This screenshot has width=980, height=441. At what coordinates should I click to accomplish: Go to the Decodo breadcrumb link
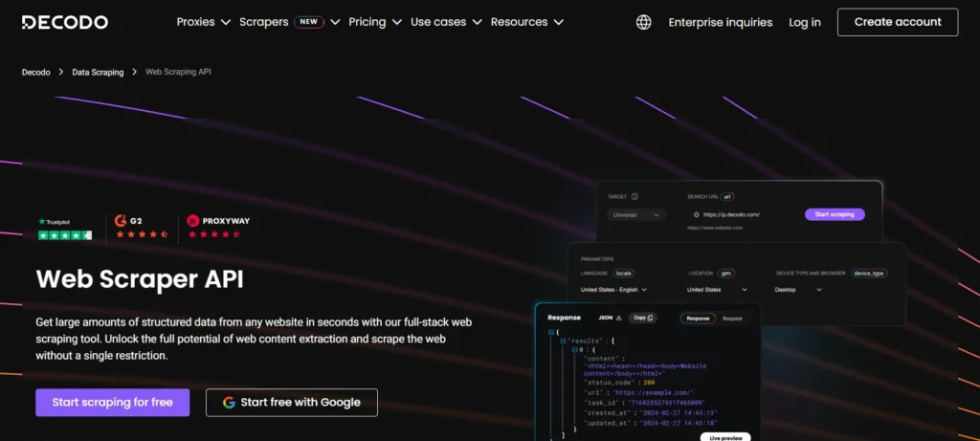(35, 72)
